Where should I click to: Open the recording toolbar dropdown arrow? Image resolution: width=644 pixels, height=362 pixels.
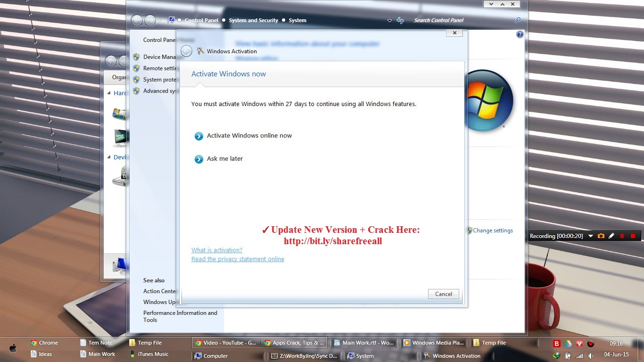pos(591,236)
